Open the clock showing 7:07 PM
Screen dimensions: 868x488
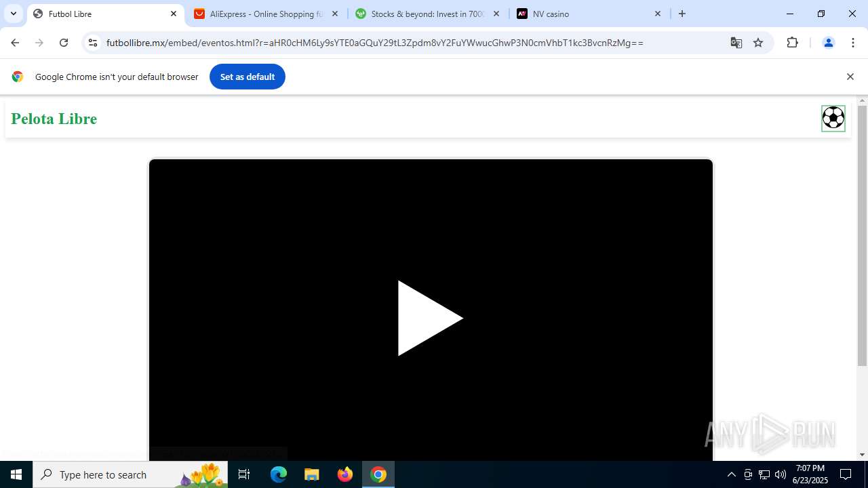pos(810,474)
